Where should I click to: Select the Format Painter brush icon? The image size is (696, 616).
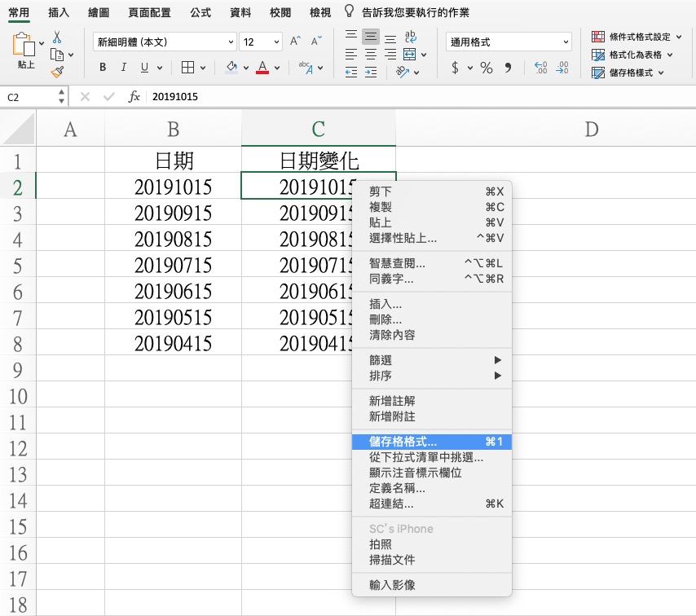coord(57,72)
